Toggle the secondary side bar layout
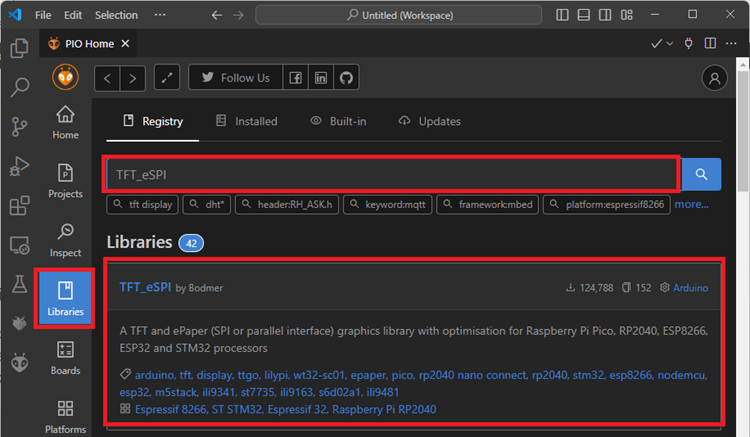Image resolution: width=750 pixels, height=437 pixels. click(x=605, y=15)
